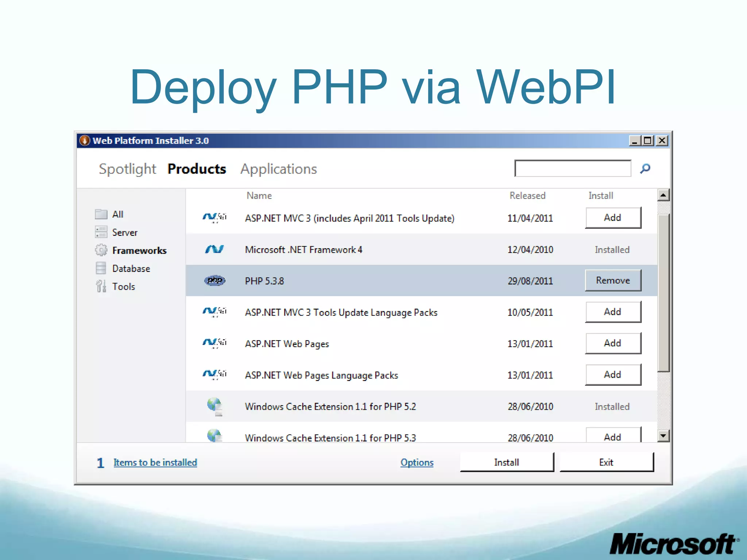Select the Frameworks category
747x560 pixels.
coord(139,250)
